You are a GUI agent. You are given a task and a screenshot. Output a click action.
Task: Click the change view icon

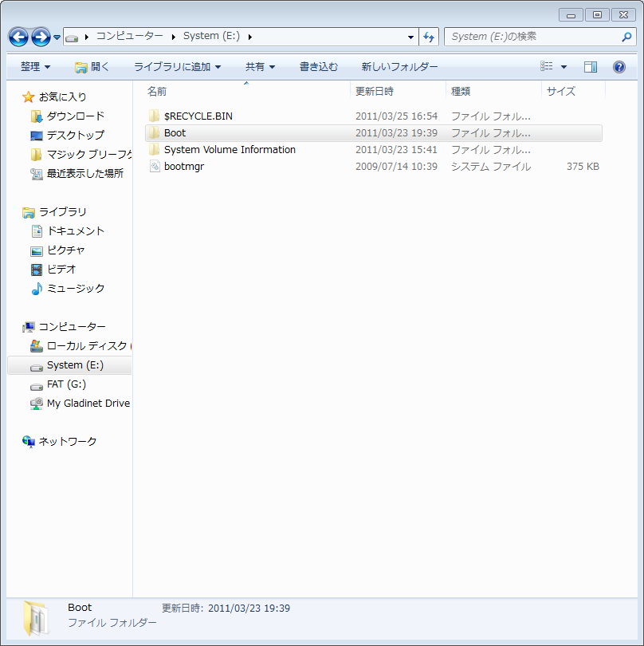coord(547,66)
